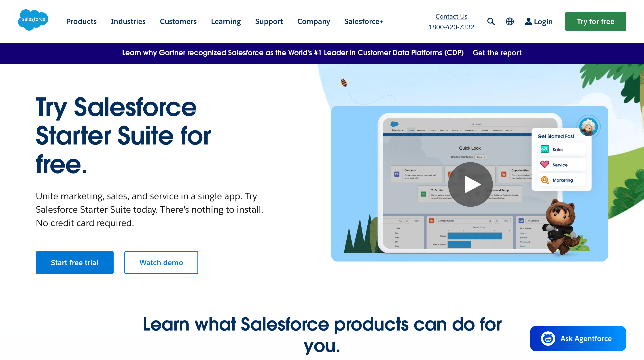The image size is (644, 360).
Task: Open the Industries menu
Action: 128,21
